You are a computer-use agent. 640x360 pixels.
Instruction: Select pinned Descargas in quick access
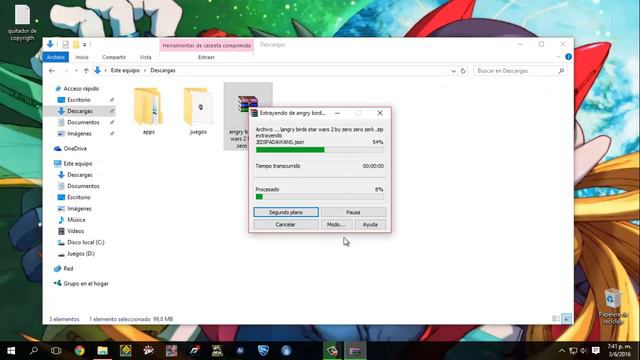80,111
